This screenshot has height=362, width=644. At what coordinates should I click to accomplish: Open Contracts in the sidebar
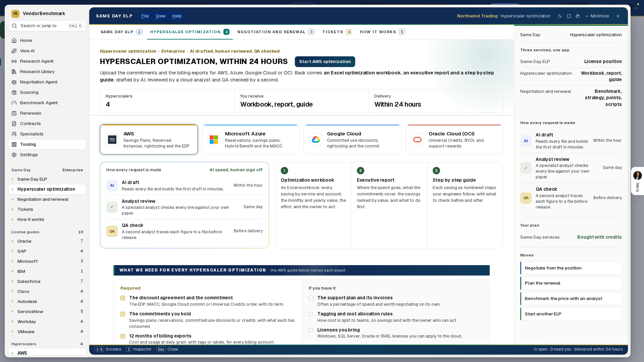pyautogui.click(x=47, y=124)
